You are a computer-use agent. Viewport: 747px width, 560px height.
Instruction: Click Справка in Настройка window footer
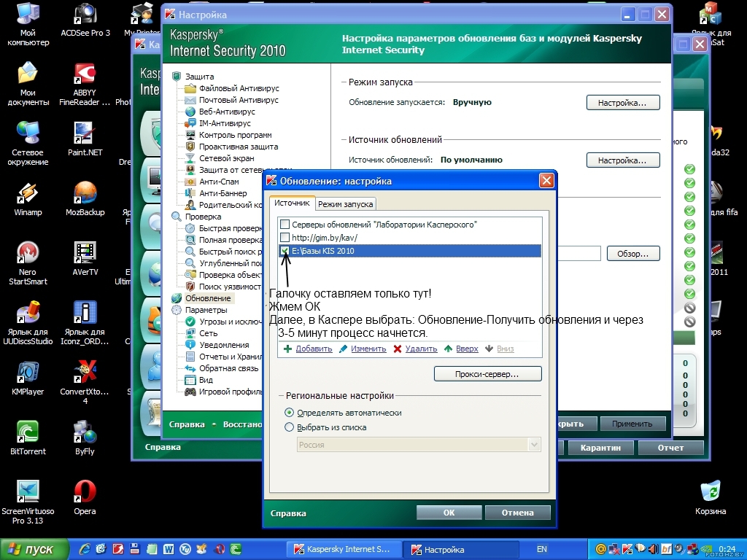(187, 424)
